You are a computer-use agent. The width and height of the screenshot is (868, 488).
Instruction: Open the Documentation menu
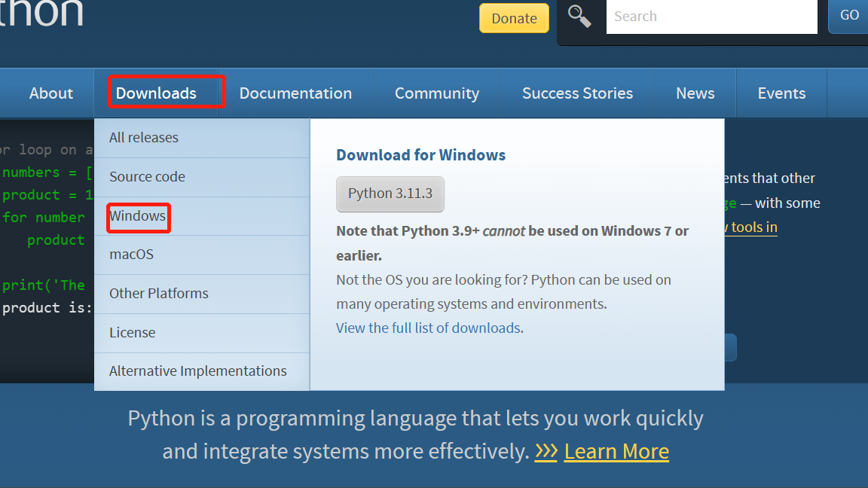point(295,93)
